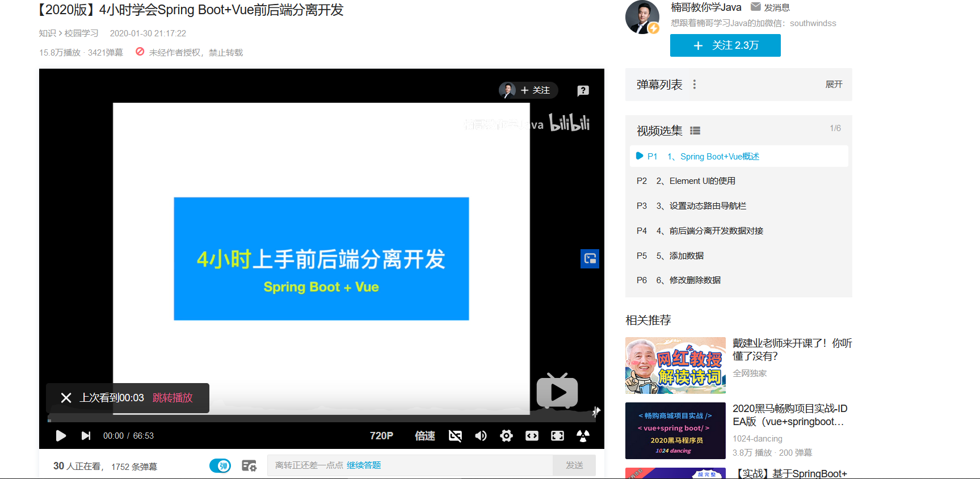The height and width of the screenshot is (479, 980).
Task: Open the 720P quality selector
Action: coord(381,435)
